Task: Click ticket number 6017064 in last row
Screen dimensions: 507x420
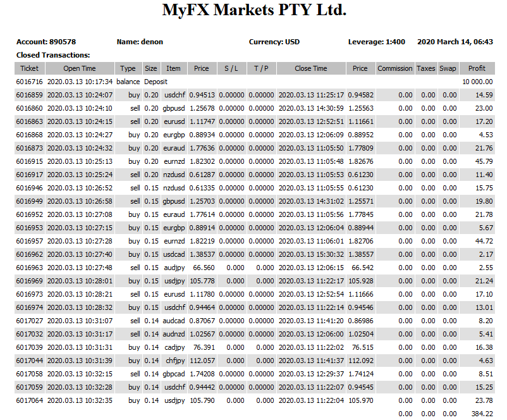Action: 29,400
